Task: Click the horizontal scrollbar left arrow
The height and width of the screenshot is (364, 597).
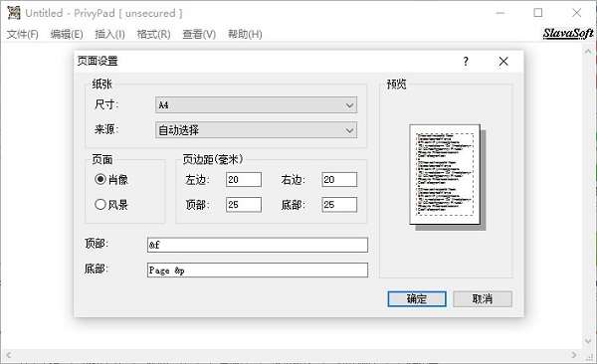Action: pyautogui.click(x=8, y=355)
